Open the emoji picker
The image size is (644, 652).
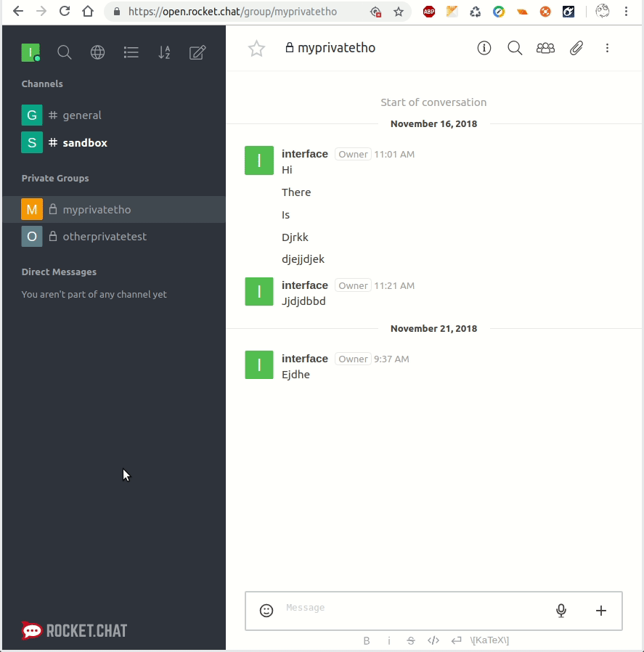coord(266,610)
